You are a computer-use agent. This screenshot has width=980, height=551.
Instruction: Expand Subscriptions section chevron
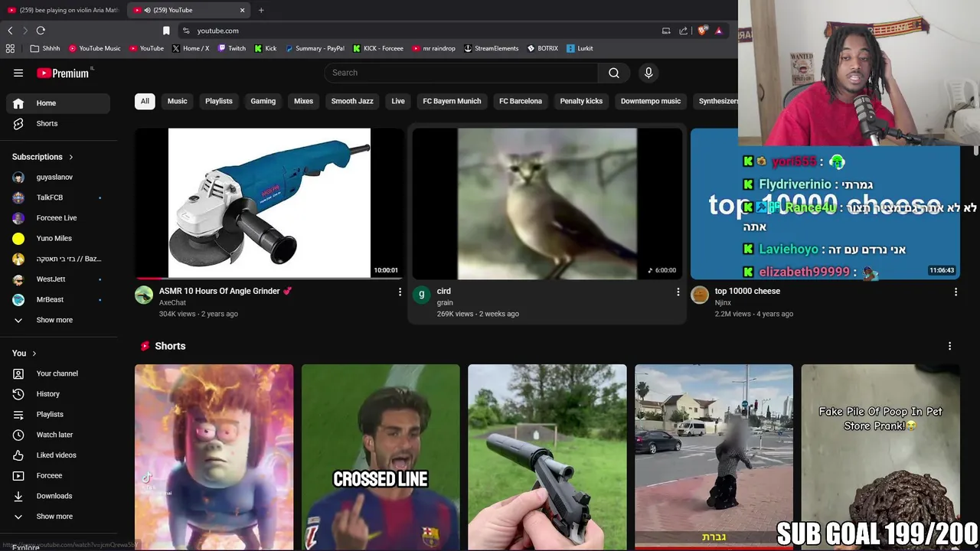click(x=70, y=157)
